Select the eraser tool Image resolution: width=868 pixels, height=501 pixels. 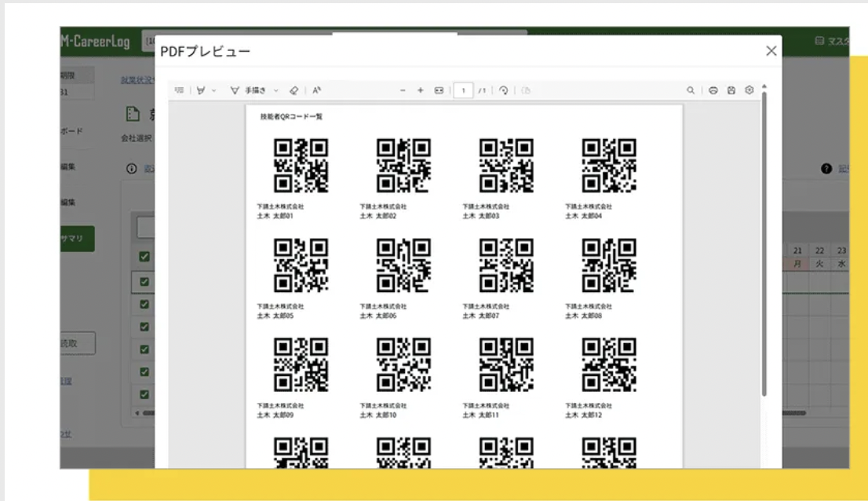click(x=294, y=90)
